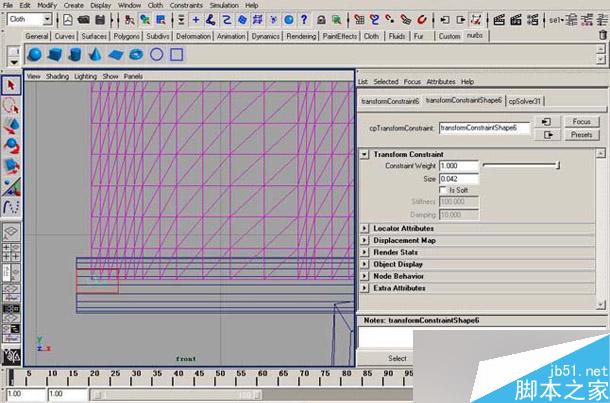Click the output connection icon below load attributes

coord(547,135)
